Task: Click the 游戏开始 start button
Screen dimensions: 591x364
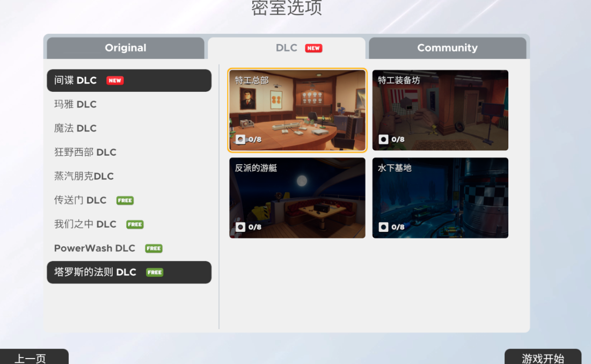Action: (x=543, y=357)
